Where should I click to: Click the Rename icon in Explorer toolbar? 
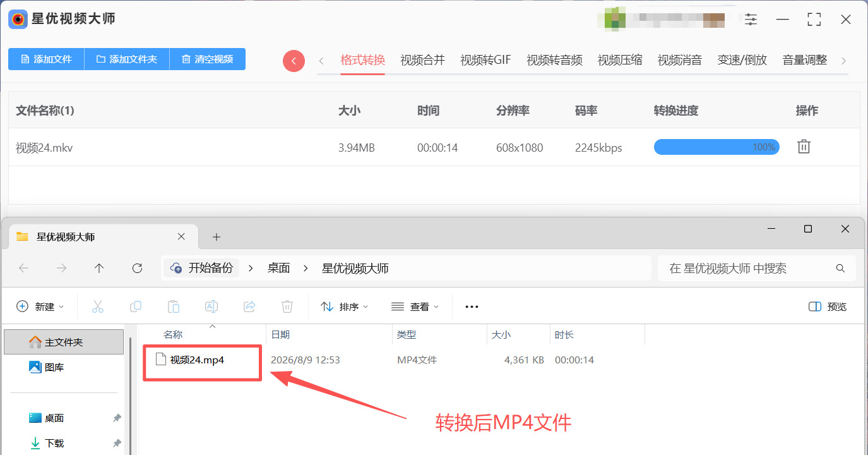coord(211,306)
